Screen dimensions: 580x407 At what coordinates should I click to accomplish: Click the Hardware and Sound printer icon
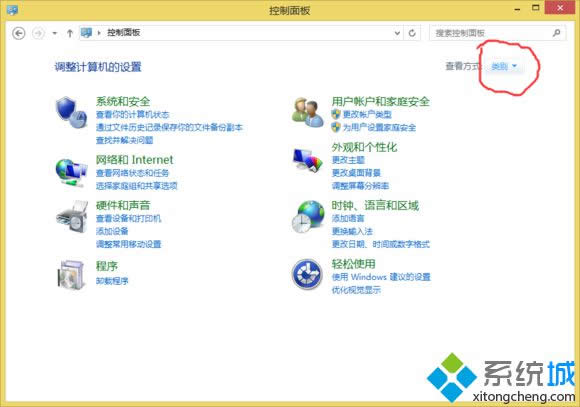point(72,217)
